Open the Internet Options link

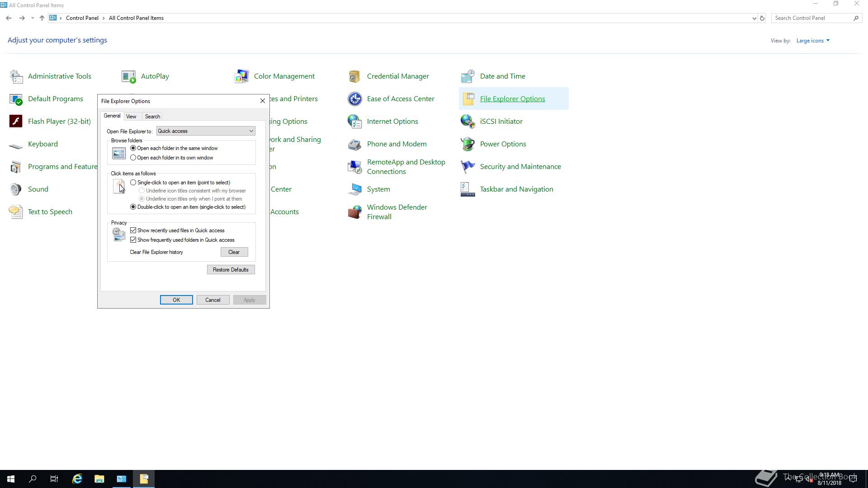click(392, 122)
